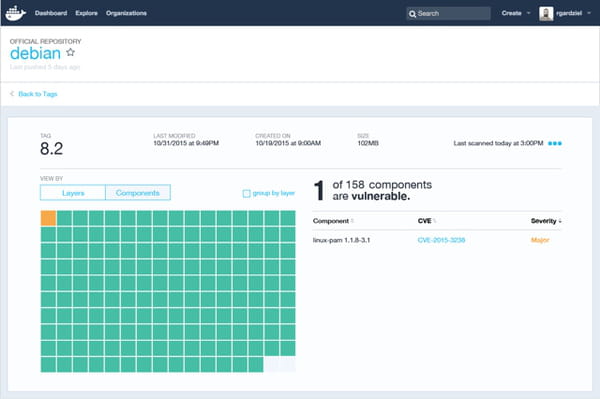This screenshot has width=600, height=399.
Task: Click the Create menu label
Action: 511,13
